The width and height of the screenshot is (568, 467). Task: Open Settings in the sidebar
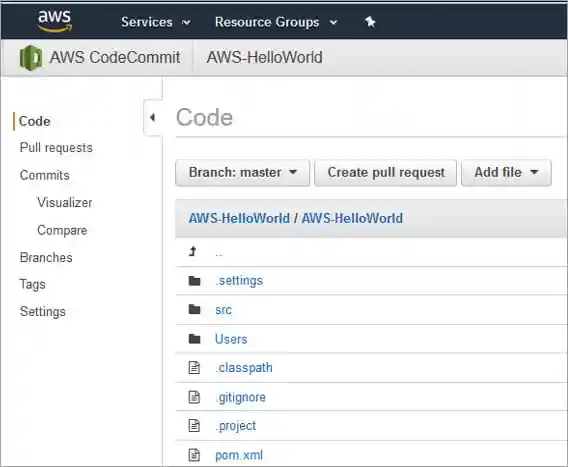coord(43,312)
